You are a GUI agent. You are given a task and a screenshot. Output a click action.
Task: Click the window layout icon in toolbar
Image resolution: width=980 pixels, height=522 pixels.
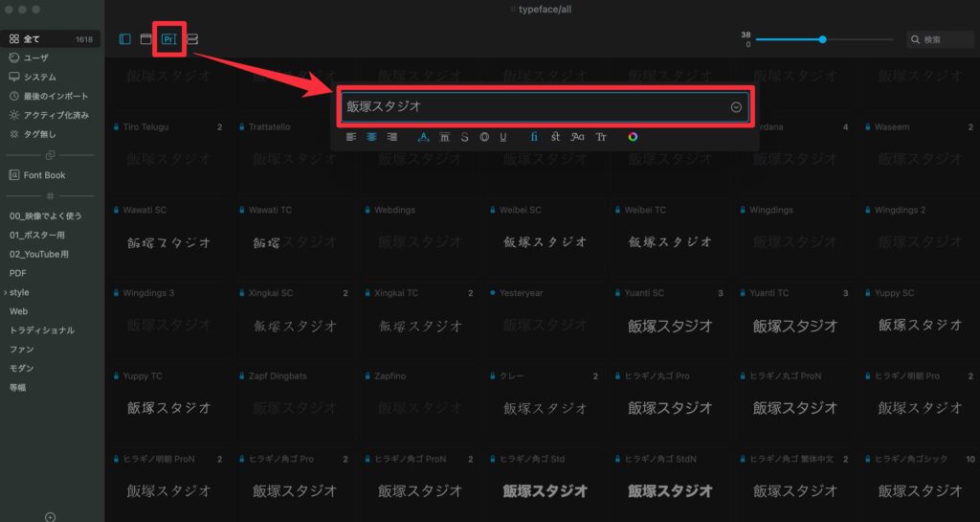point(146,39)
